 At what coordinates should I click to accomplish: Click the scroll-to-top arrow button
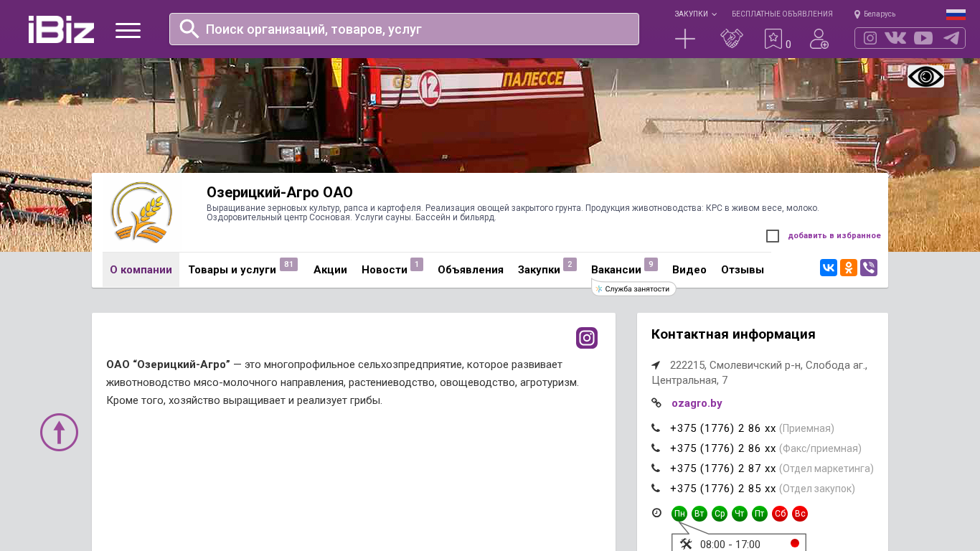(x=59, y=432)
